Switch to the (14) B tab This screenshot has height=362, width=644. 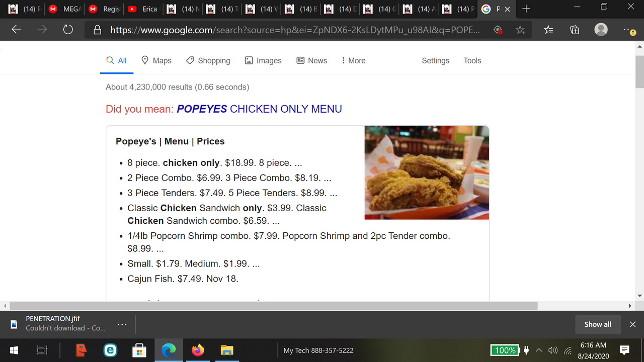coord(300,9)
